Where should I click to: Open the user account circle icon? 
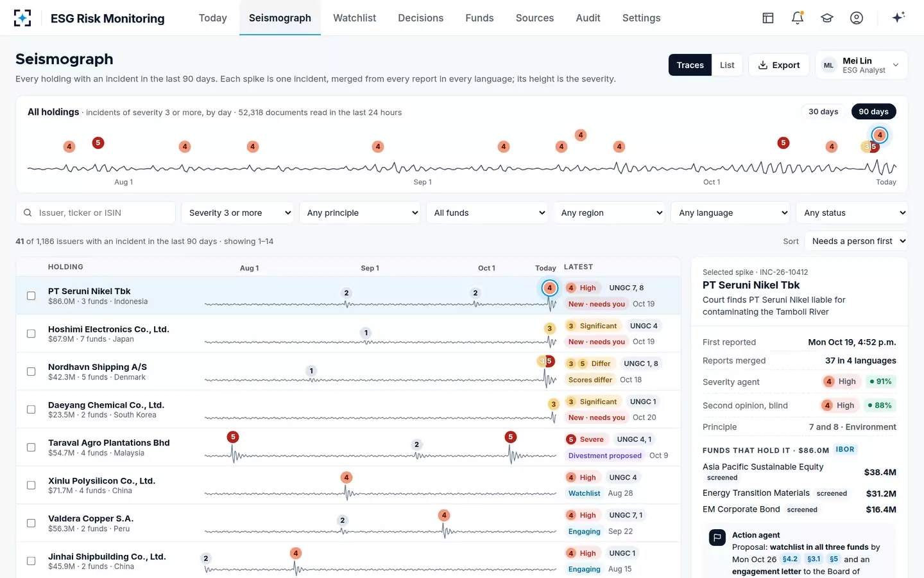click(857, 18)
